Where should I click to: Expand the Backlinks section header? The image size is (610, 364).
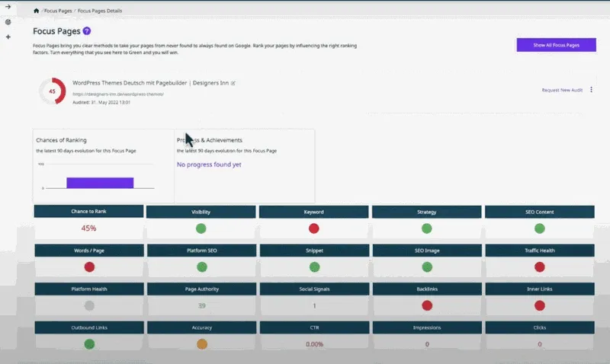coord(426,289)
